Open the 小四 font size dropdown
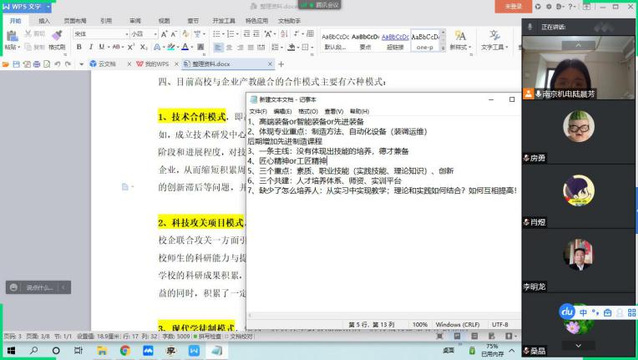Viewport: 638px width, 360px height. [x=144, y=34]
